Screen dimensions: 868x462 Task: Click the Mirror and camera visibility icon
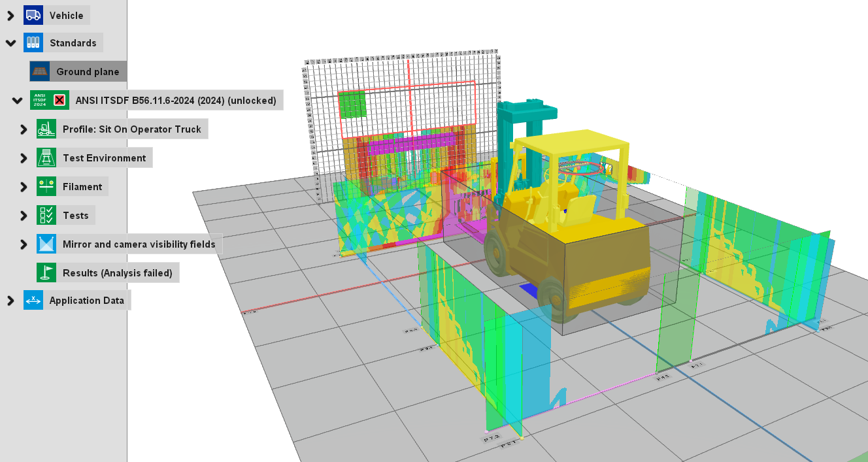click(46, 244)
